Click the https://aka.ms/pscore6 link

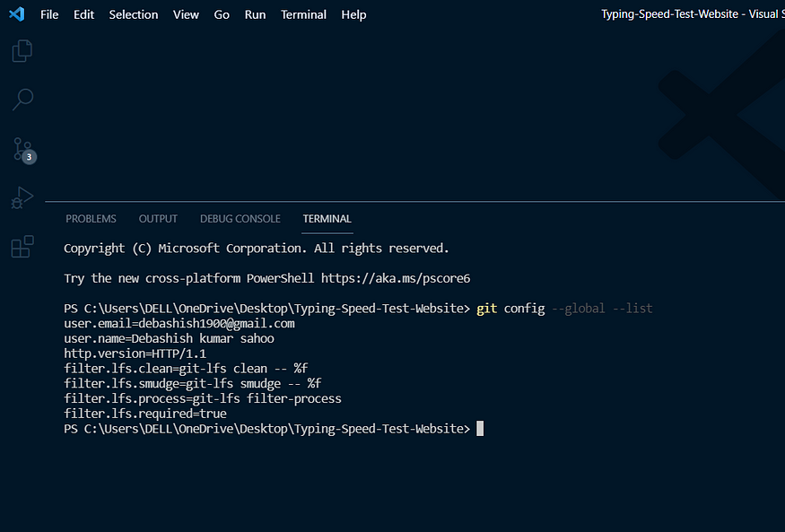click(396, 278)
